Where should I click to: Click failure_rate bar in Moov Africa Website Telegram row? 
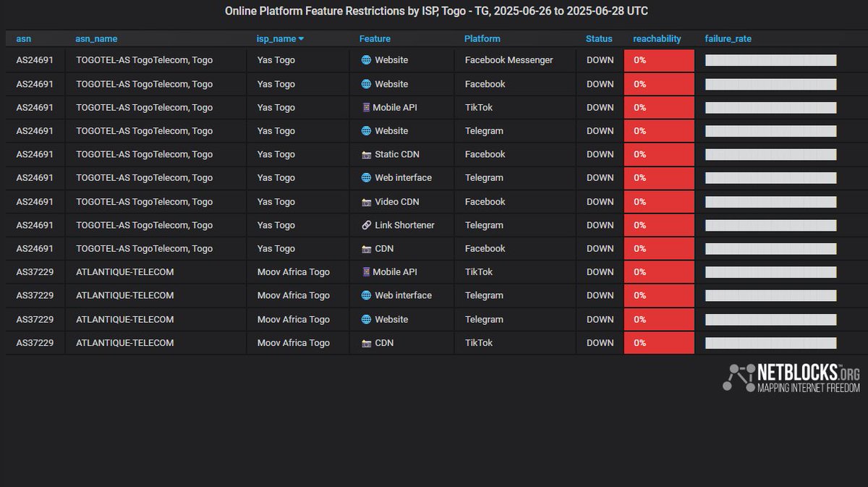771,319
